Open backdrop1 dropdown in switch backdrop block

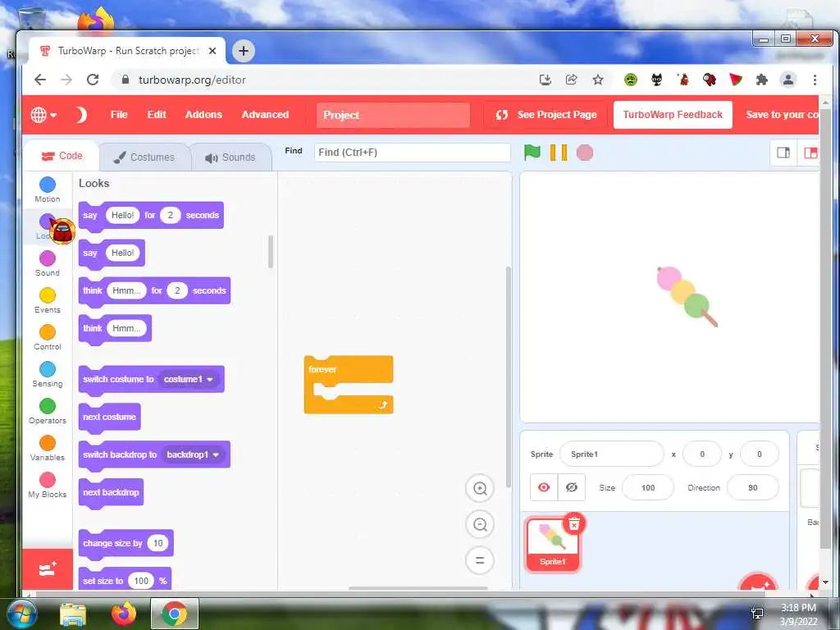tap(192, 454)
